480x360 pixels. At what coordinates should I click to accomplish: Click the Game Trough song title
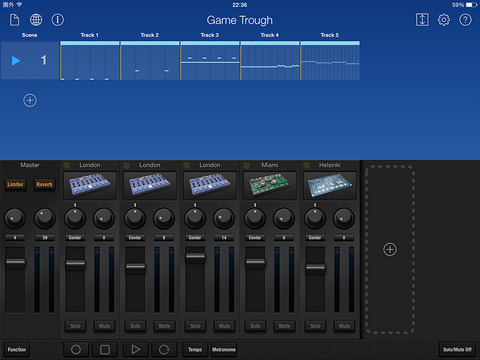[x=240, y=20]
